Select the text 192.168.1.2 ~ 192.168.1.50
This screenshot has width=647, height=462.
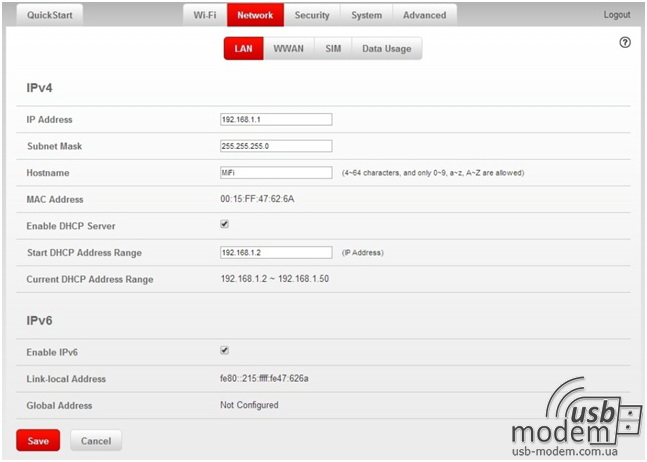click(x=275, y=279)
